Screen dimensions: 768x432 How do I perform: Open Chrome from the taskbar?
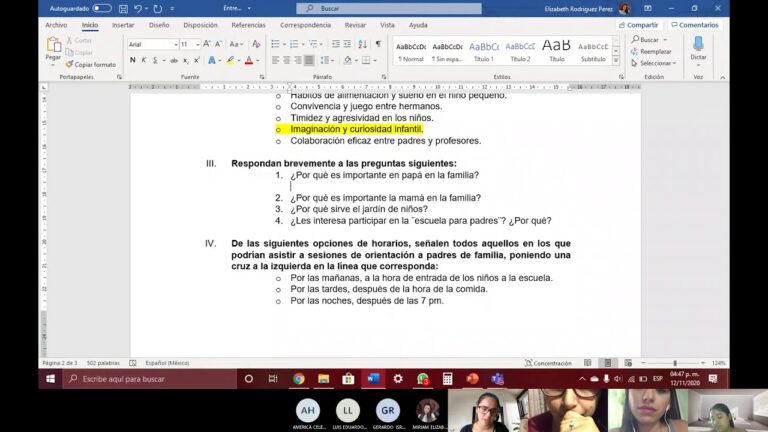[x=299, y=379]
